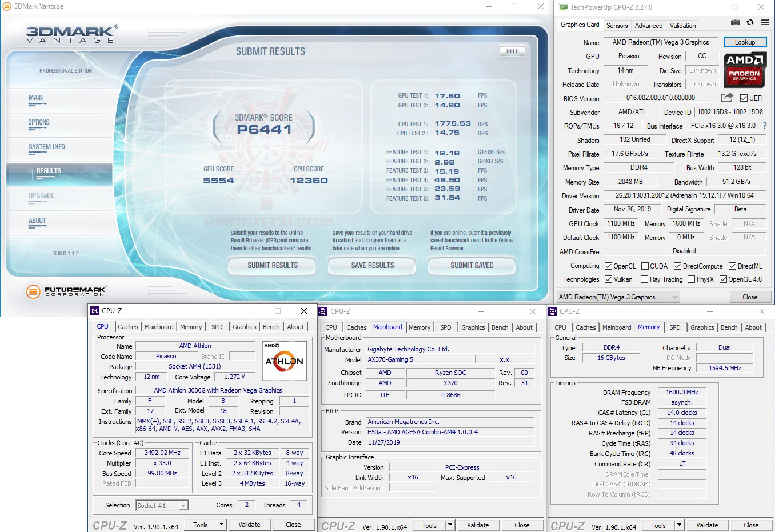Click the Lookup button in GPU-Z
775x532 pixels.
[745, 42]
